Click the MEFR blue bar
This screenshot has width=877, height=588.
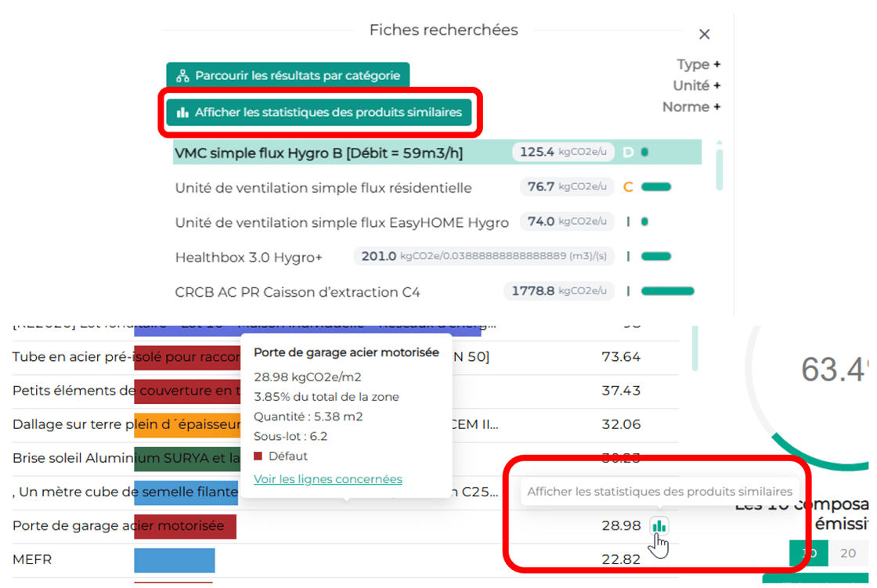pyautogui.click(x=175, y=560)
